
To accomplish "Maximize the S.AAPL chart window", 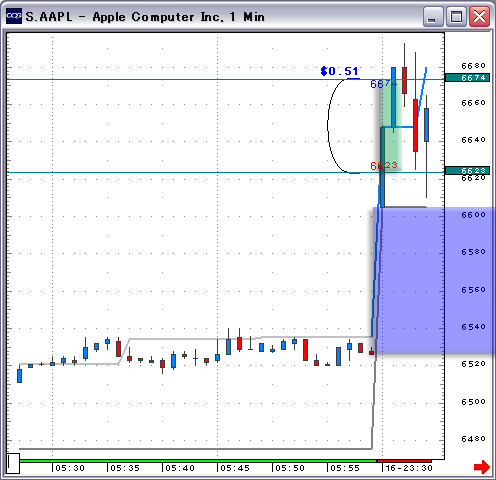I will [x=456, y=16].
